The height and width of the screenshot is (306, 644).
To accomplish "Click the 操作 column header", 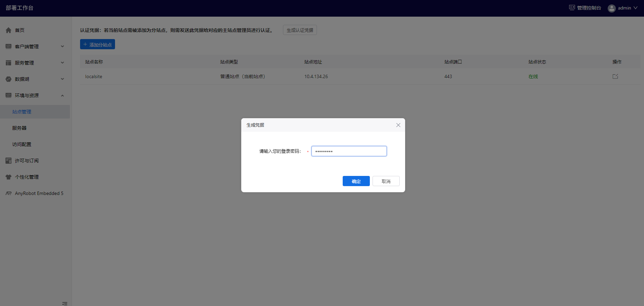I will [x=617, y=62].
